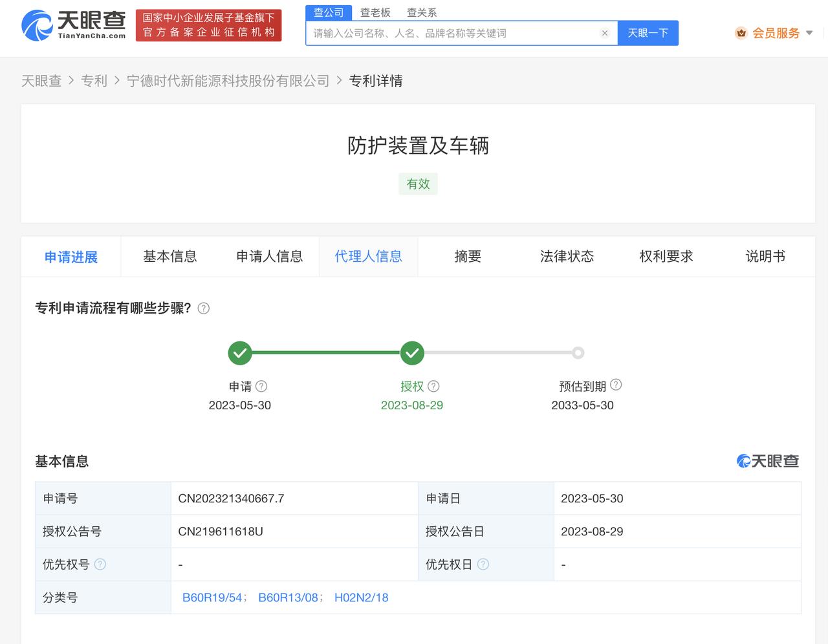Click the help icon beside 预估到期
Screen dimensions: 828x644
coord(616,385)
